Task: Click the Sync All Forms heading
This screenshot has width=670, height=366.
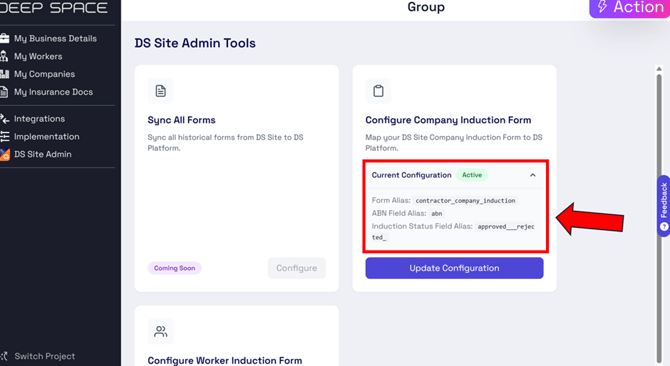Action: 181,120
